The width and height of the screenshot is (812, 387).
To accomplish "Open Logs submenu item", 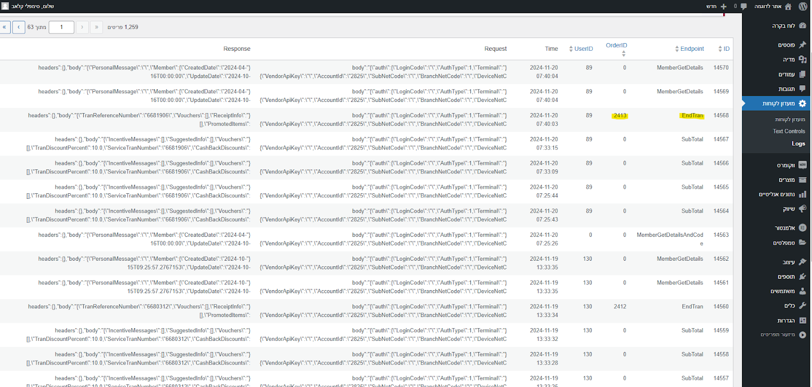I will 798,144.
